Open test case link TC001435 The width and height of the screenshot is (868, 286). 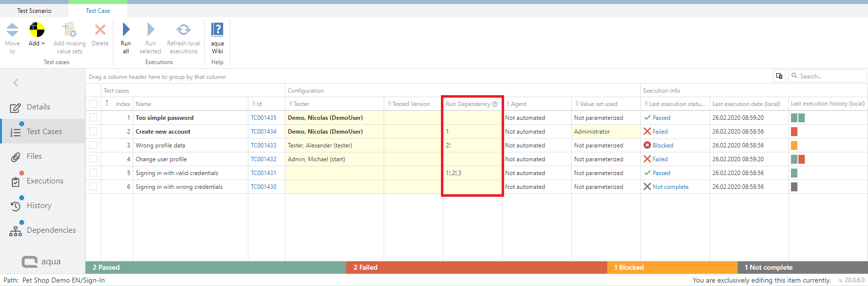coord(264,118)
